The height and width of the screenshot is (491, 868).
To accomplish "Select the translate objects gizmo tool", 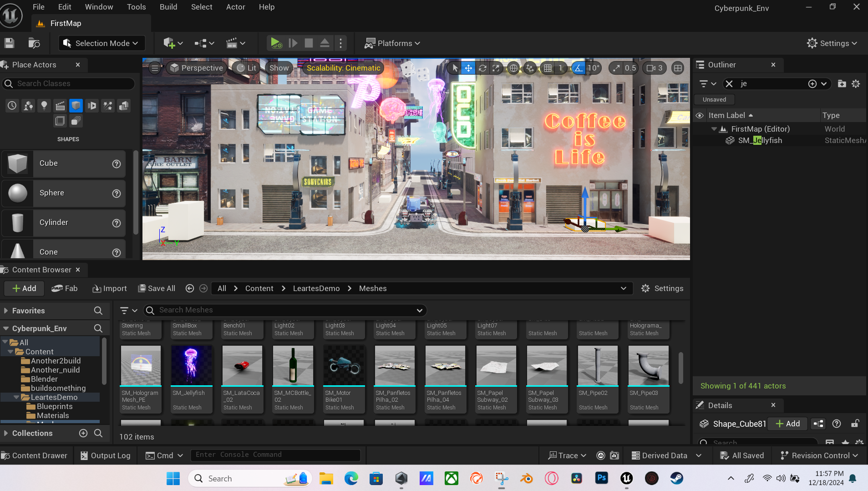I will (468, 68).
